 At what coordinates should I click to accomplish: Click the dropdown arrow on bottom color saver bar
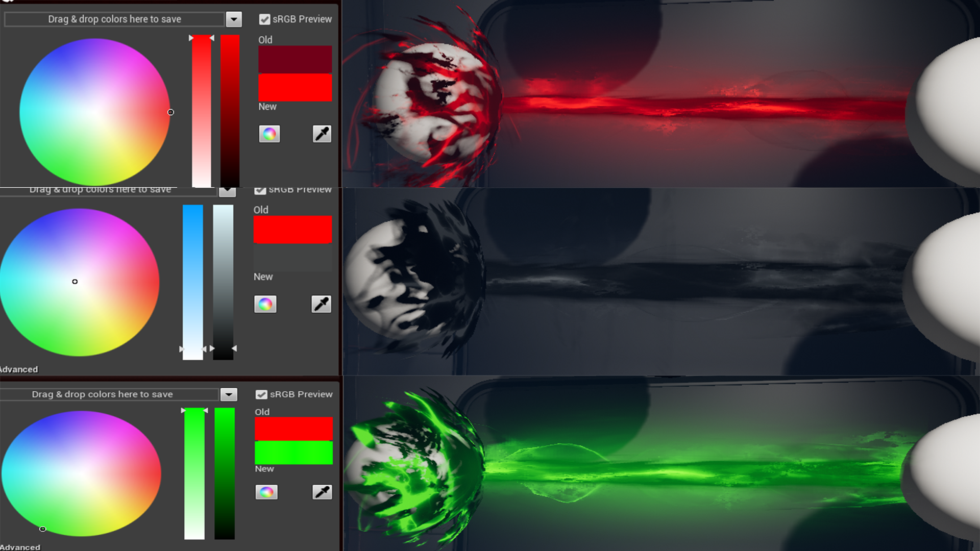[x=229, y=393]
